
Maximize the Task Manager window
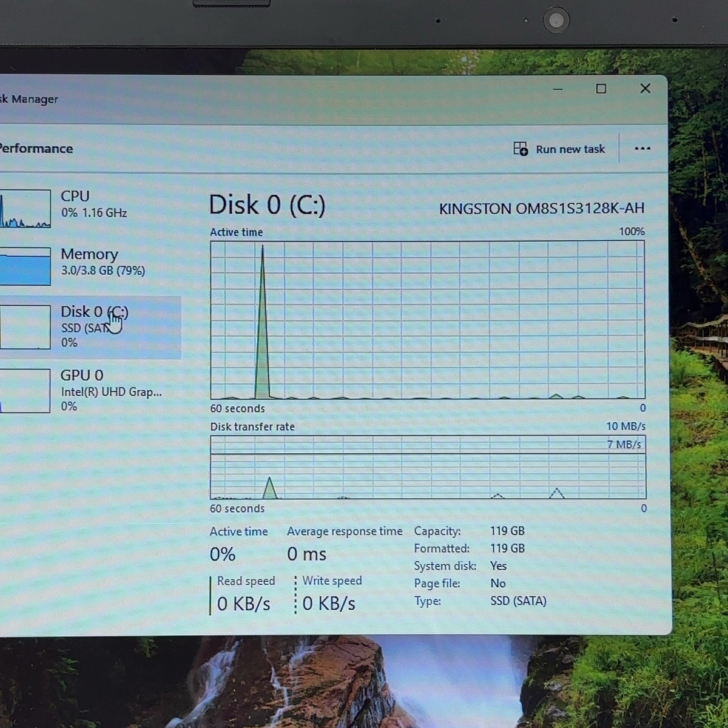(x=601, y=89)
